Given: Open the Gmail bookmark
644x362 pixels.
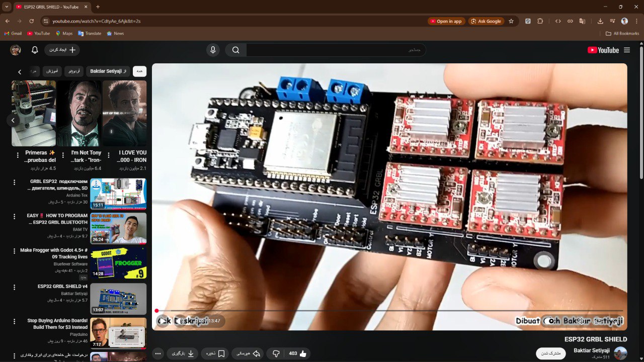Looking at the screenshot, I should point(13,33).
